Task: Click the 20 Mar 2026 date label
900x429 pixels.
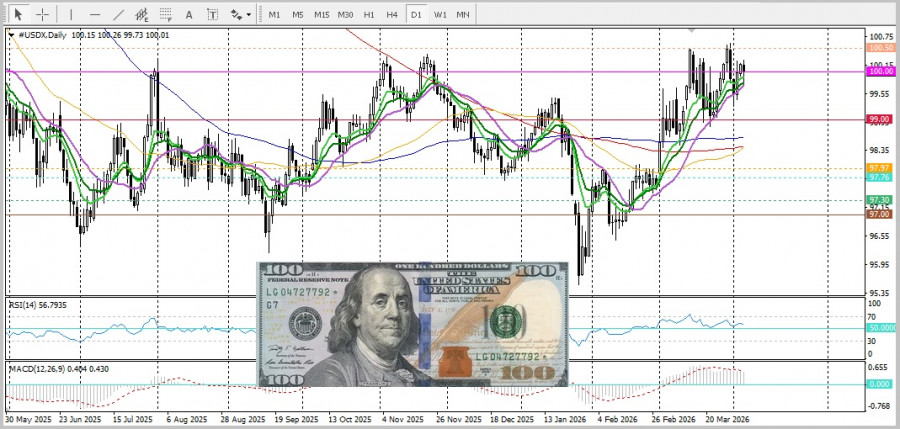Action: 728,419
